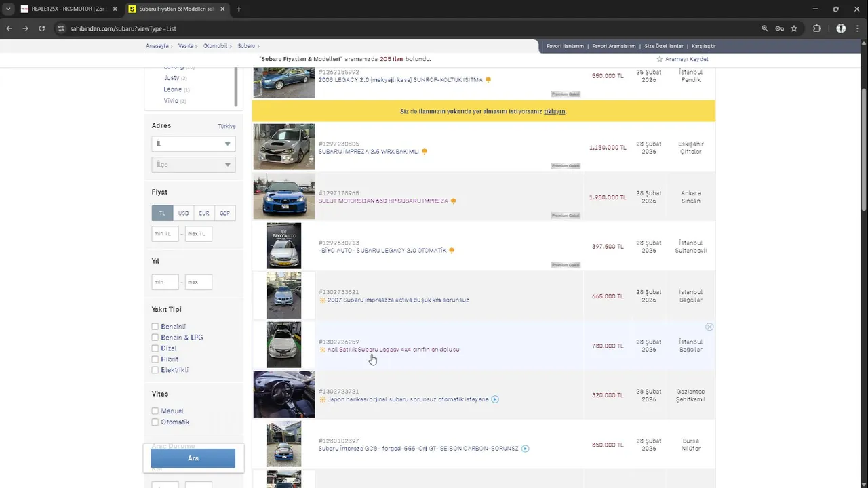Screen dimensions: 868x488
Task: Click the site info icon in address bar
Action: [x=61, y=28]
